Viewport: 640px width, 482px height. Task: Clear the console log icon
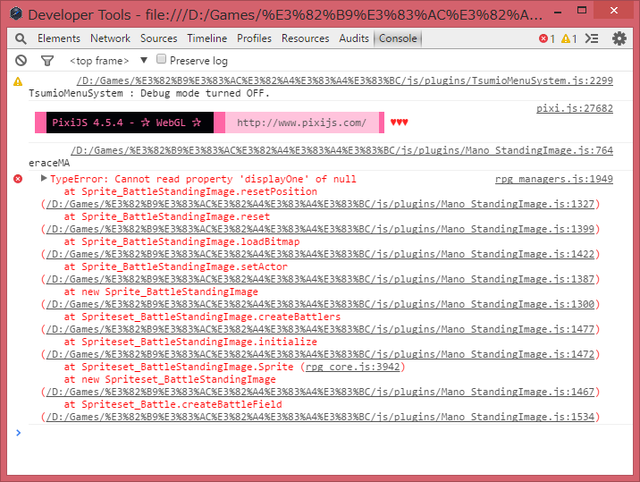[x=21, y=61]
